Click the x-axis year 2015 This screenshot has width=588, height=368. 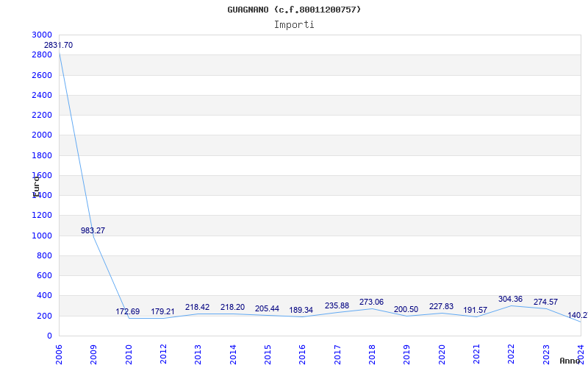(x=268, y=354)
